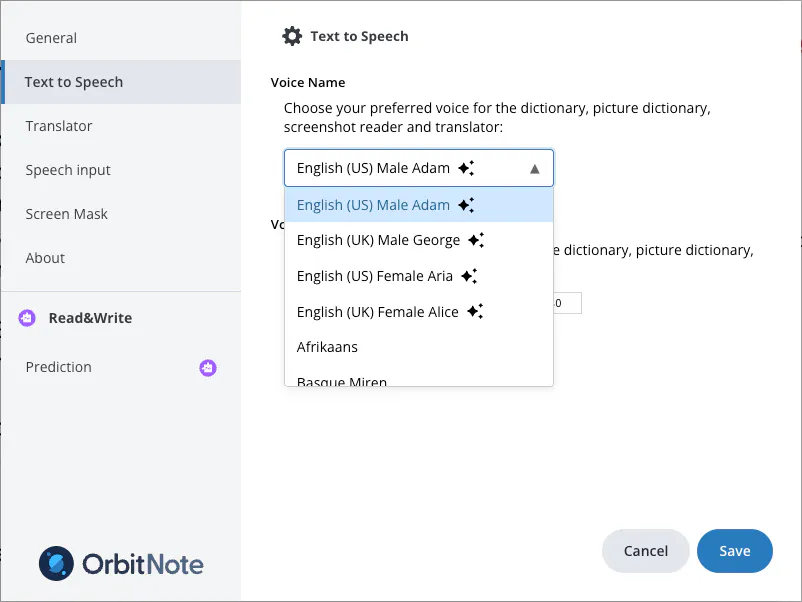The width and height of the screenshot is (802, 602).
Task: Go to Speech input settings
Action: coord(121,170)
